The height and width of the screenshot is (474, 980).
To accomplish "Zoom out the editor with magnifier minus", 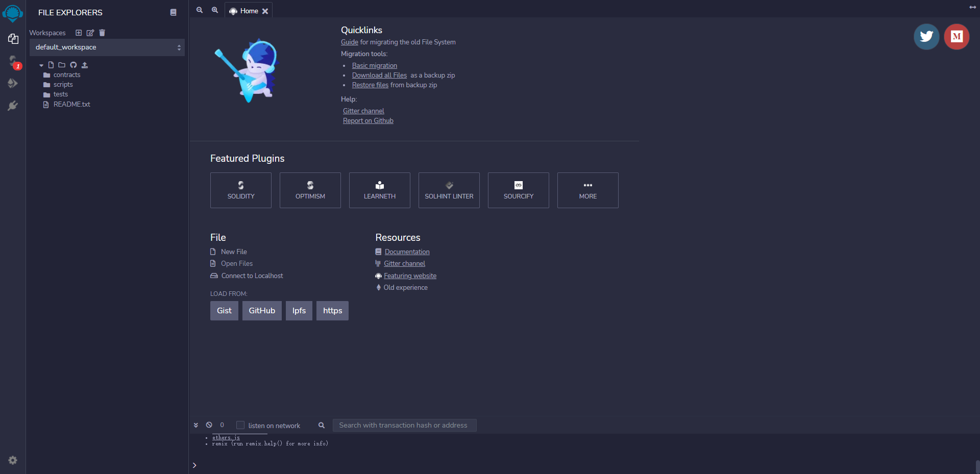I will 200,10.
